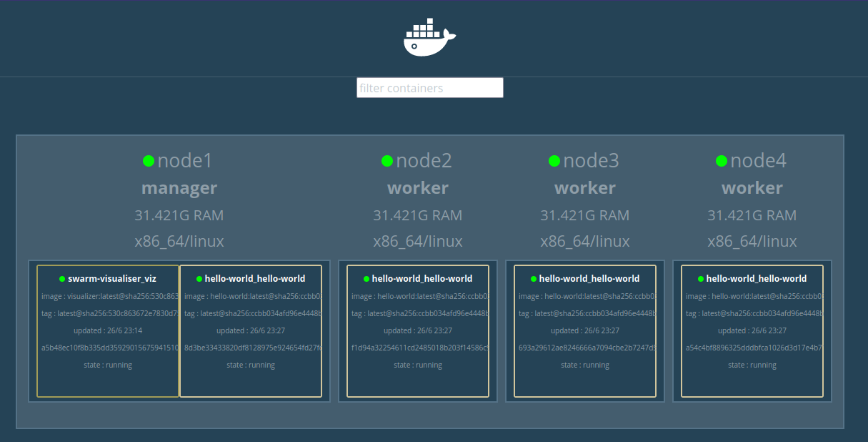Screen dimensions: 868x442
Task: Open the swarm-visualiser_viz container title
Action: tap(112, 279)
